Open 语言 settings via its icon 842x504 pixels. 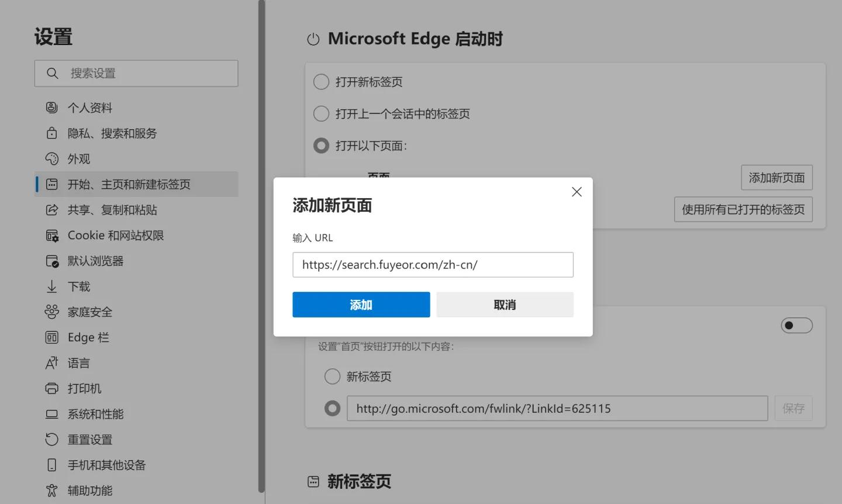[52, 363]
